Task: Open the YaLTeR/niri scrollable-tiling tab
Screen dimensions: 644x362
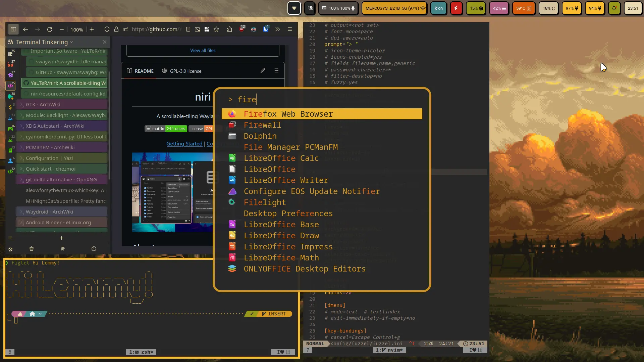Action: [64, 83]
